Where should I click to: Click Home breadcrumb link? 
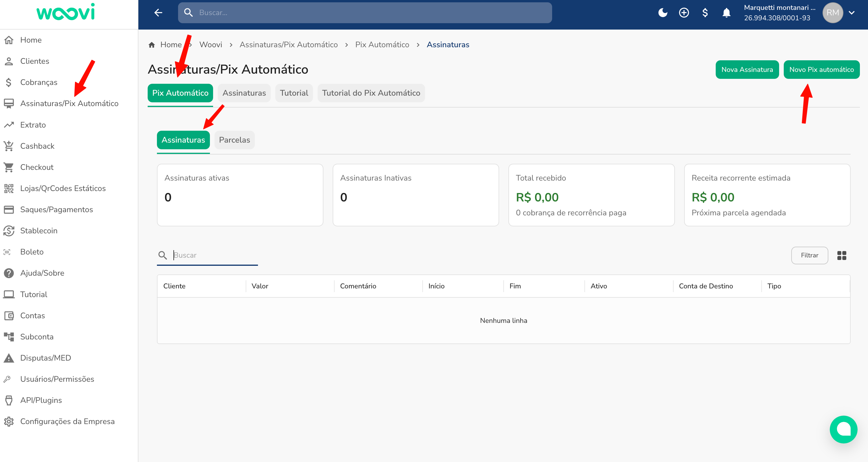pyautogui.click(x=171, y=45)
